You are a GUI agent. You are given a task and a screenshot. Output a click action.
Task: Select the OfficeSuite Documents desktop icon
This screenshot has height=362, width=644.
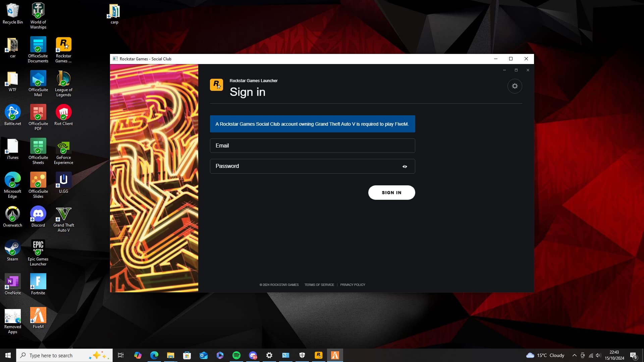click(38, 50)
